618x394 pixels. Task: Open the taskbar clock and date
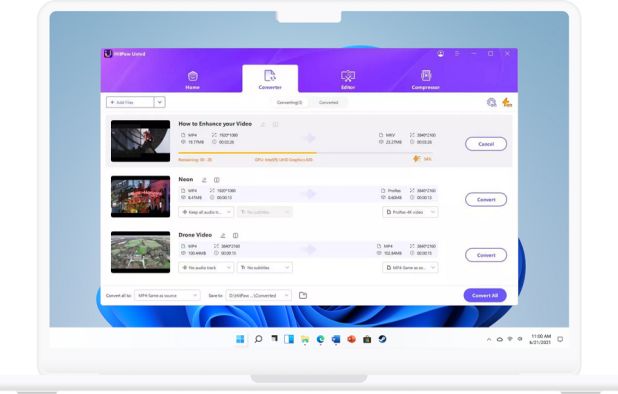coord(540,339)
